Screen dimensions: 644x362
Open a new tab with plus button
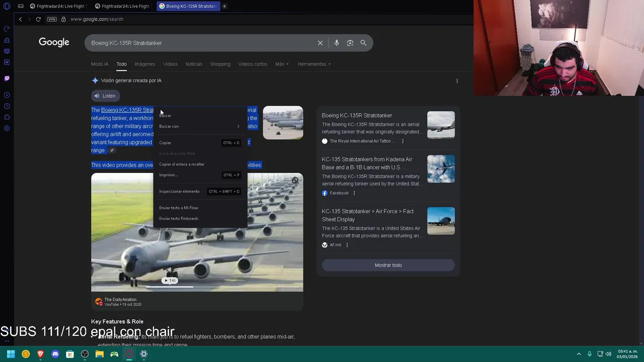(x=224, y=6)
